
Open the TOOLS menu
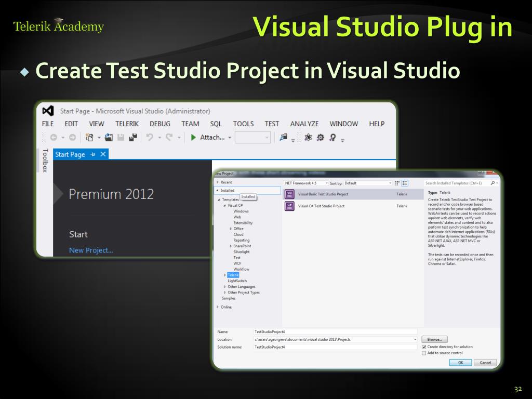coord(243,124)
